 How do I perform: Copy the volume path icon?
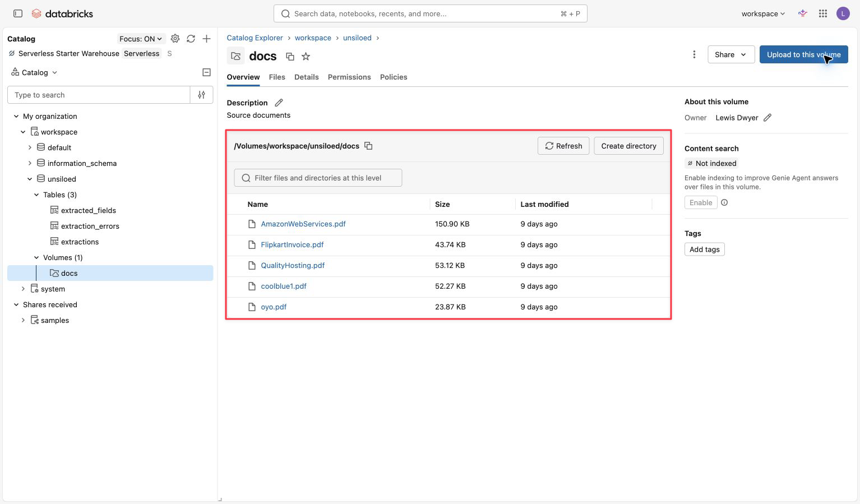click(x=368, y=146)
